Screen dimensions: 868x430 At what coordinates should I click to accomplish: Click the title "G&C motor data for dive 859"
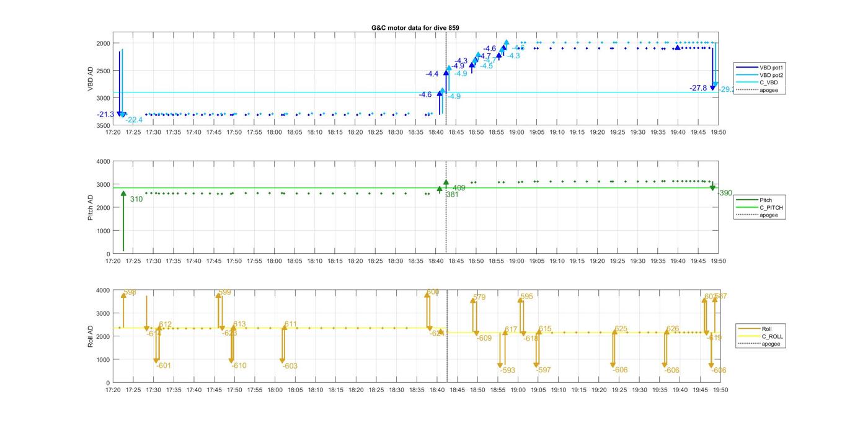[415, 27]
